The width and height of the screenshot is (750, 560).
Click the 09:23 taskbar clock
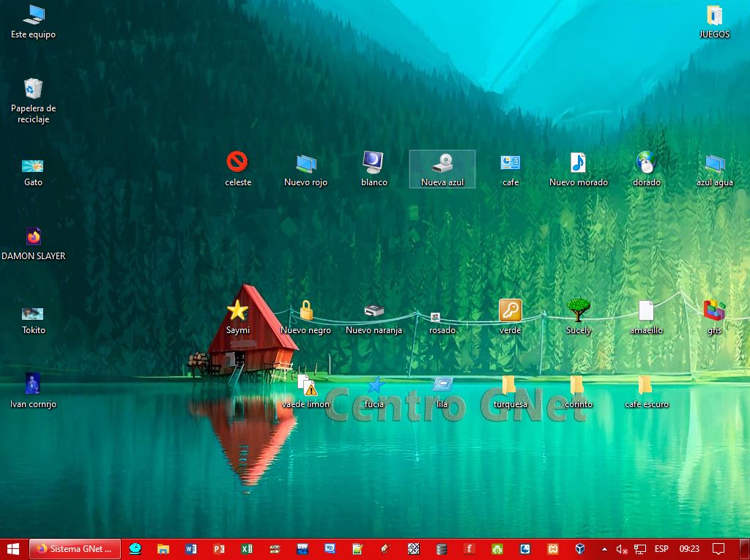[x=689, y=548]
